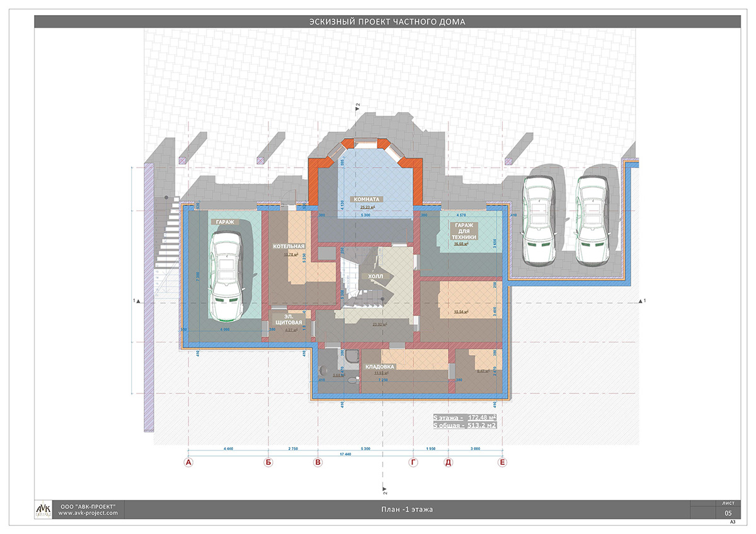
Task: Click the ЭСКИЗНЫЙ ПРОЕКТ ЧАСТНОГО ДОМА title
Action: pos(387,22)
